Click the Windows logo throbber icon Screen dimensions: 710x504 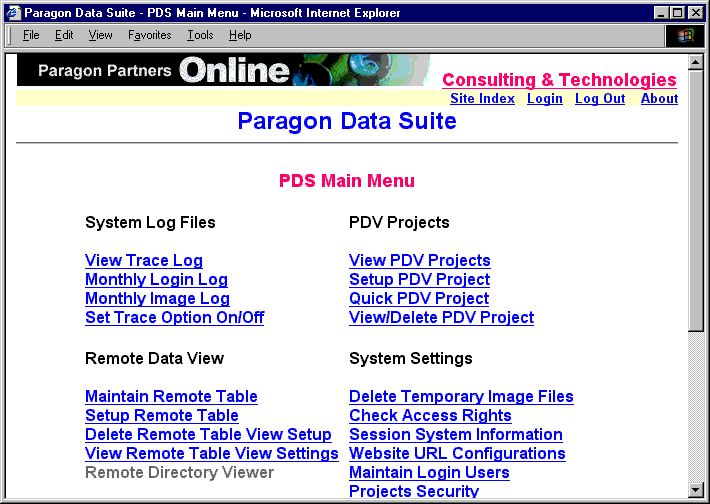[685, 36]
